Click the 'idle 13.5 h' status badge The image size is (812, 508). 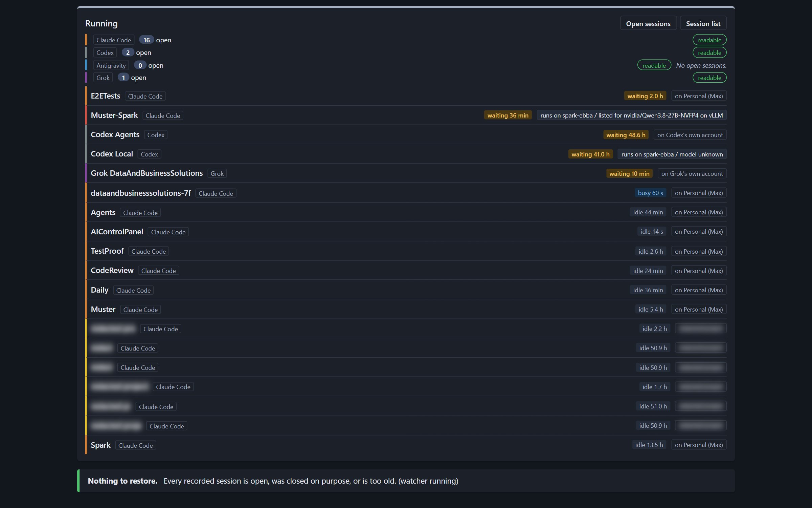[x=649, y=445]
